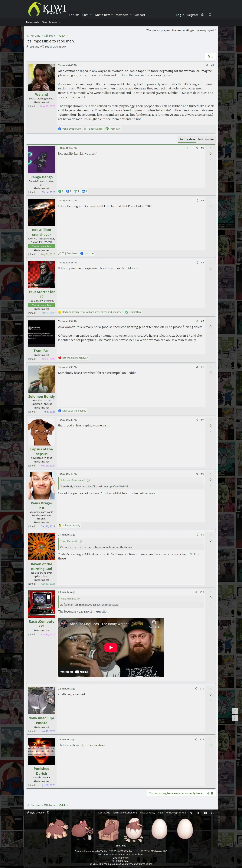Open the Contact us footer link

104,812
